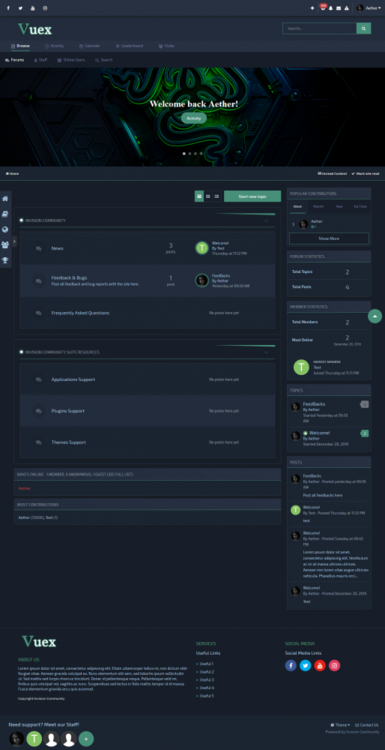Open the Leaderboard main navigation tab
385x750 pixels.
[x=130, y=46]
